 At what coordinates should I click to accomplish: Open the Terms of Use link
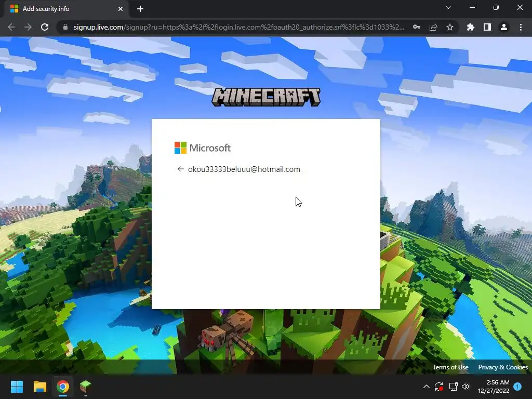click(450, 367)
